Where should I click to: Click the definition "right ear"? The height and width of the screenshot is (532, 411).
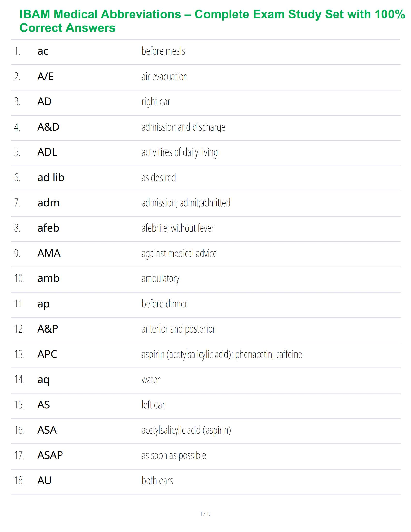(x=156, y=102)
